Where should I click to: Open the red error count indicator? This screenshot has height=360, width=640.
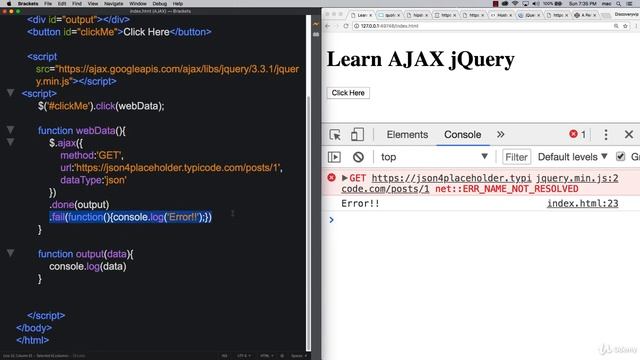point(578,134)
